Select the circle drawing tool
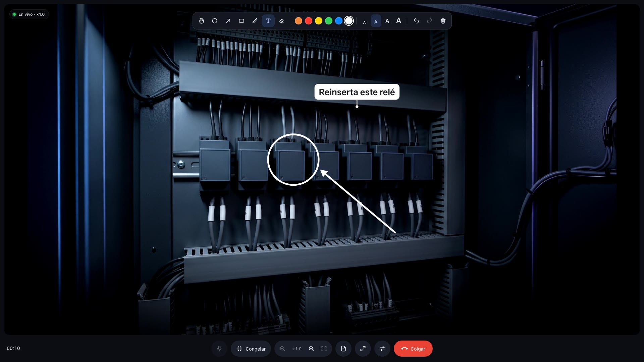 pyautogui.click(x=215, y=21)
